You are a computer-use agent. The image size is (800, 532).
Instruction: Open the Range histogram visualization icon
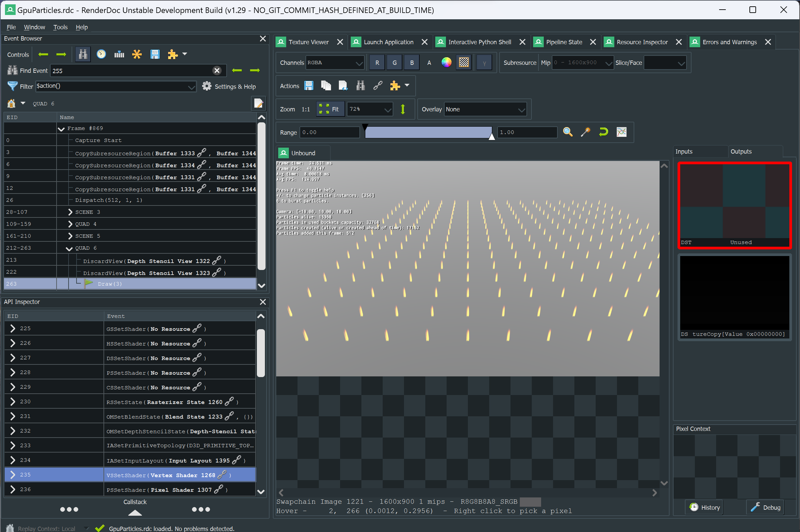pos(621,132)
